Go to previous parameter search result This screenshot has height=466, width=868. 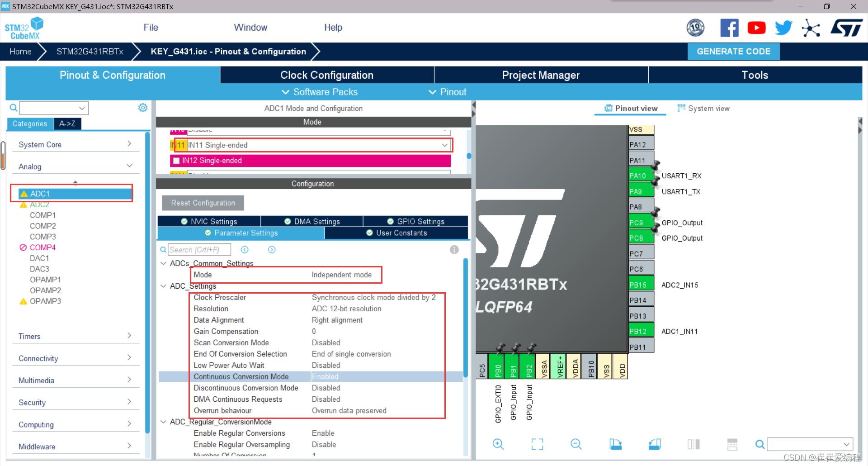tap(245, 250)
